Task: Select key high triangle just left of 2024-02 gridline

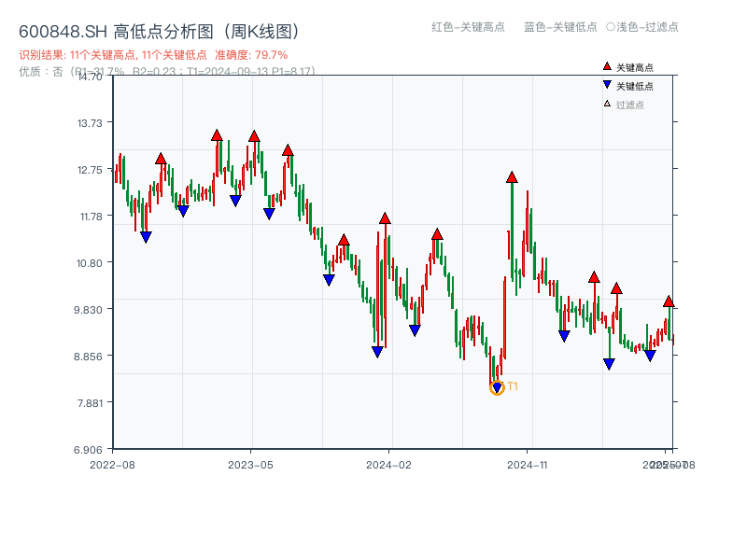Action: pos(385,218)
